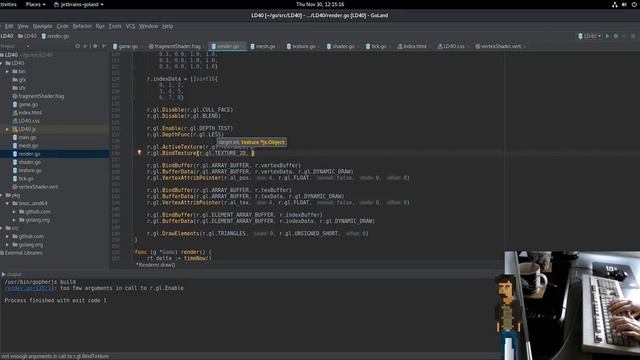Screen dimensions: 640x360
Task: Open the Refactor menu
Action: pos(82,26)
